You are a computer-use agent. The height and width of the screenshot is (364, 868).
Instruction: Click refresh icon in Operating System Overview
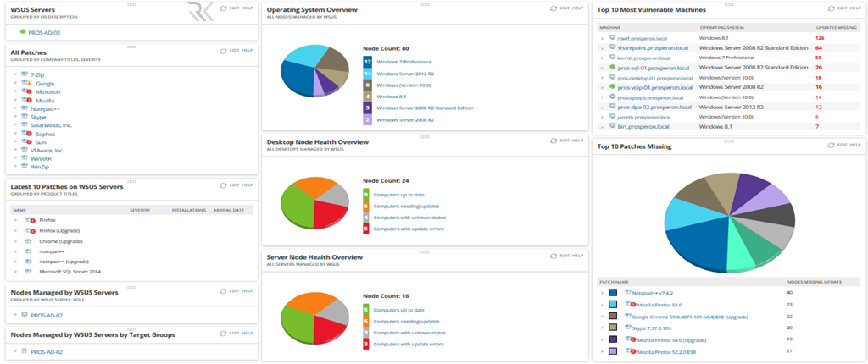[553, 8]
